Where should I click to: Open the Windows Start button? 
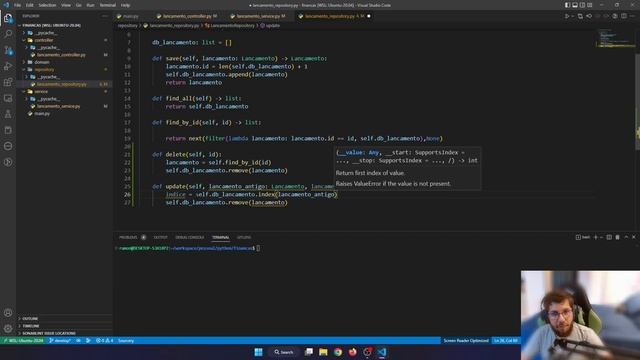pos(258,352)
